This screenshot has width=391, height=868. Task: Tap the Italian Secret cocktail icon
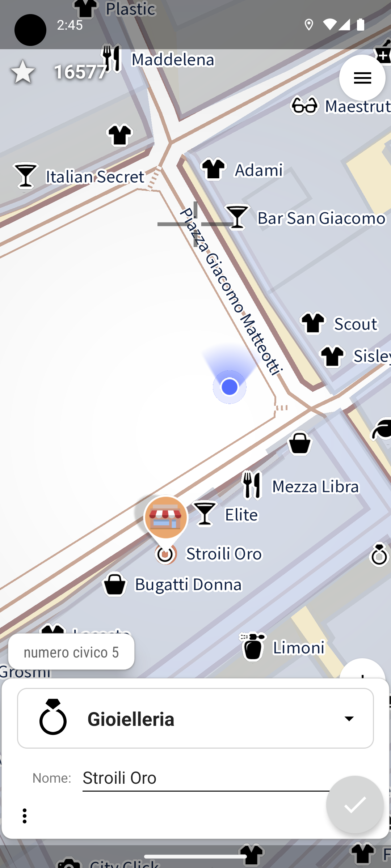pos(25,175)
